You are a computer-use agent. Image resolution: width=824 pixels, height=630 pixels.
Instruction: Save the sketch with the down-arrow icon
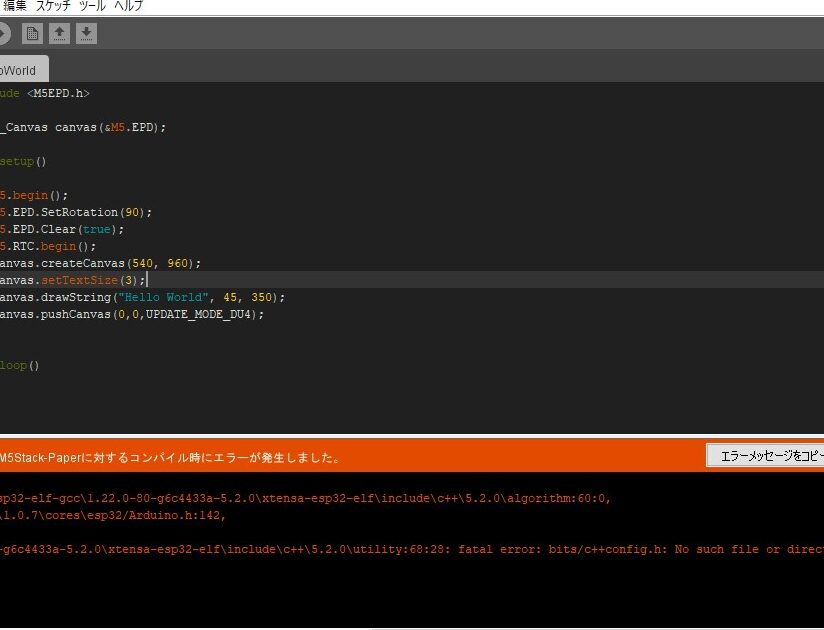tap(87, 34)
